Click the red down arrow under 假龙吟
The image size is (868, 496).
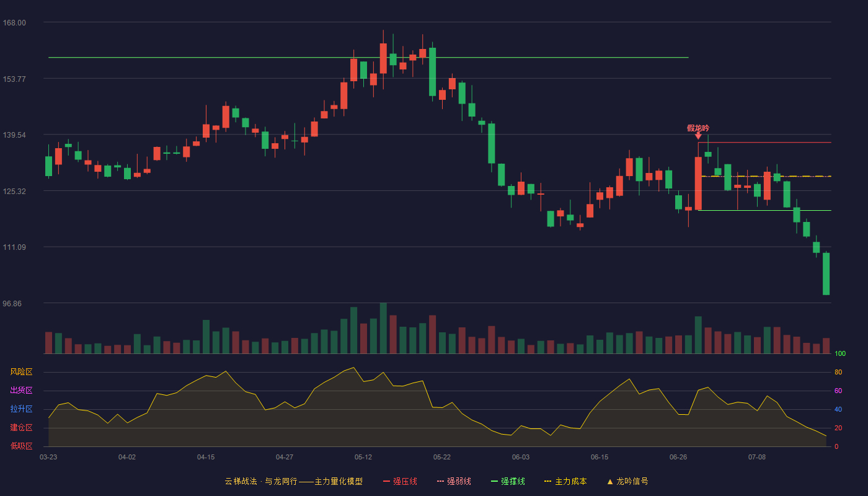click(698, 135)
